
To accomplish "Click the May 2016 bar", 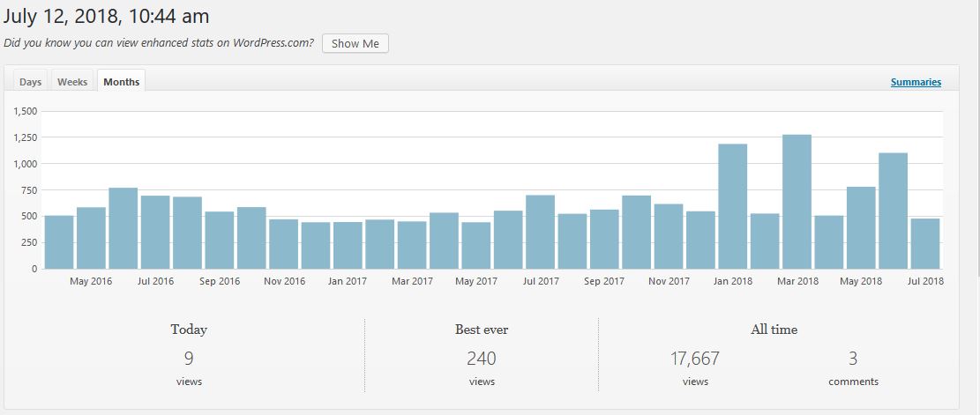I will (91, 238).
